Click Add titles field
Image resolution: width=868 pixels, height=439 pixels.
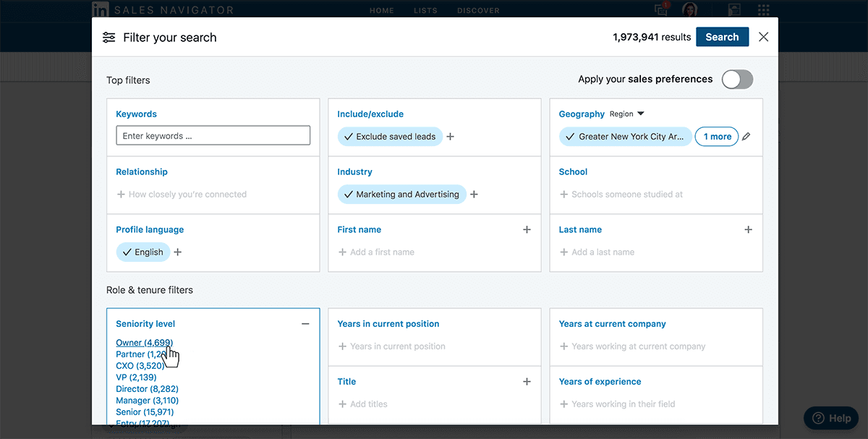tap(362, 404)
